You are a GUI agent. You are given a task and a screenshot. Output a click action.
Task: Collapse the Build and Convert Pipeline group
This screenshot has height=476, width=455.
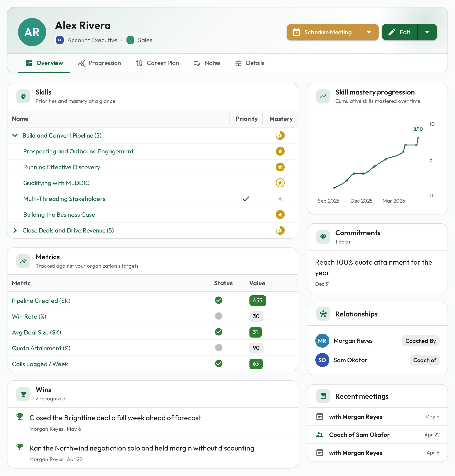pos(15,135)
